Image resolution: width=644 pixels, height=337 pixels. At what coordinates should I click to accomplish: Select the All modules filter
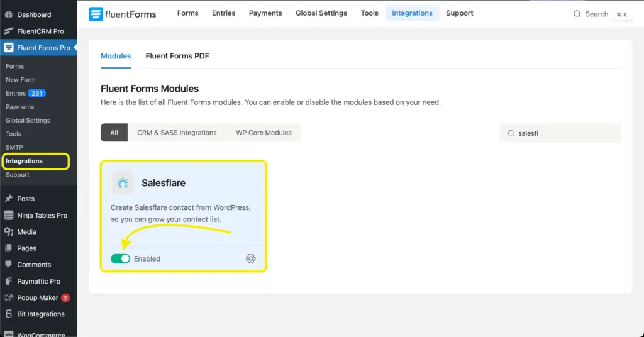(x=114, y=133)
